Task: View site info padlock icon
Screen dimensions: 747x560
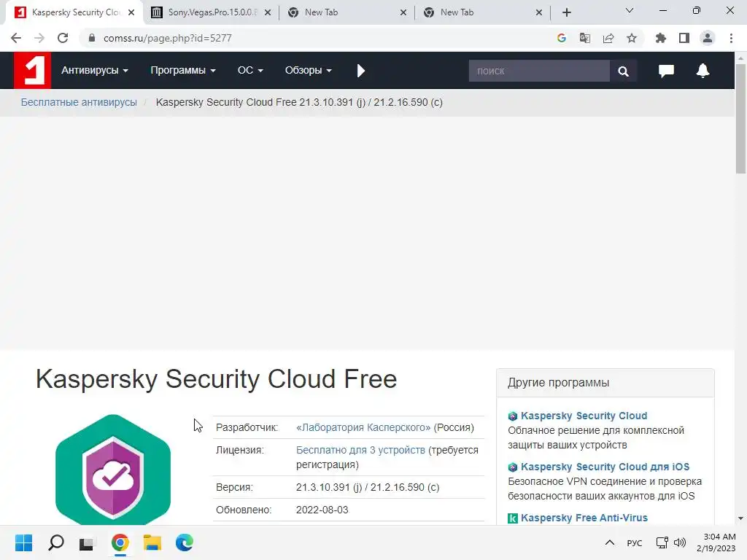Action: 92,38
